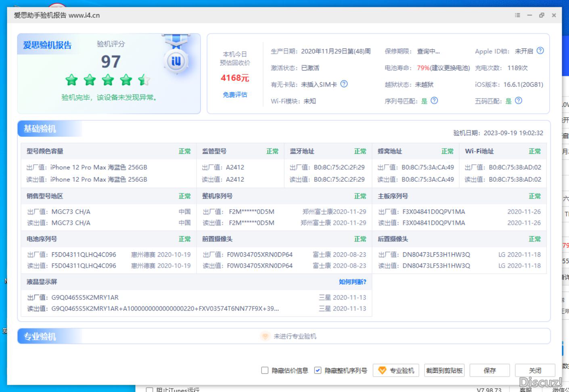This screenshot has height=392, width=569.
Task: Click 监管型号 读出值 A2412
Action: 235,179
